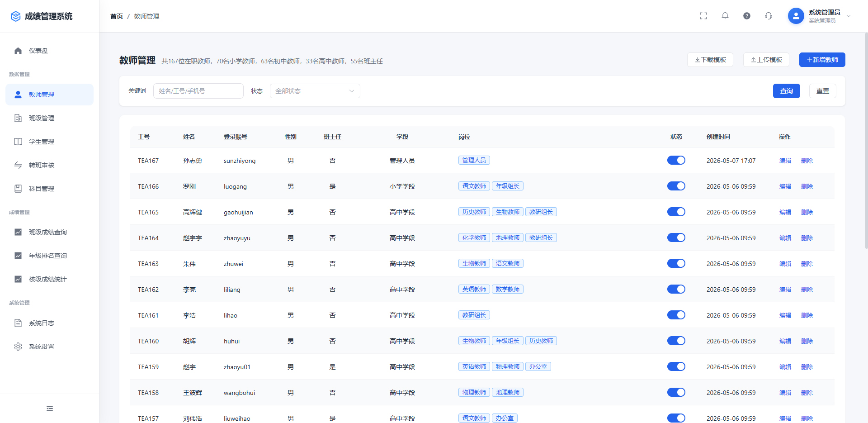Click the 首页 breadcrumb link
Image resolution: width=868 pixels, height=423 pixels.
[117, 16]
